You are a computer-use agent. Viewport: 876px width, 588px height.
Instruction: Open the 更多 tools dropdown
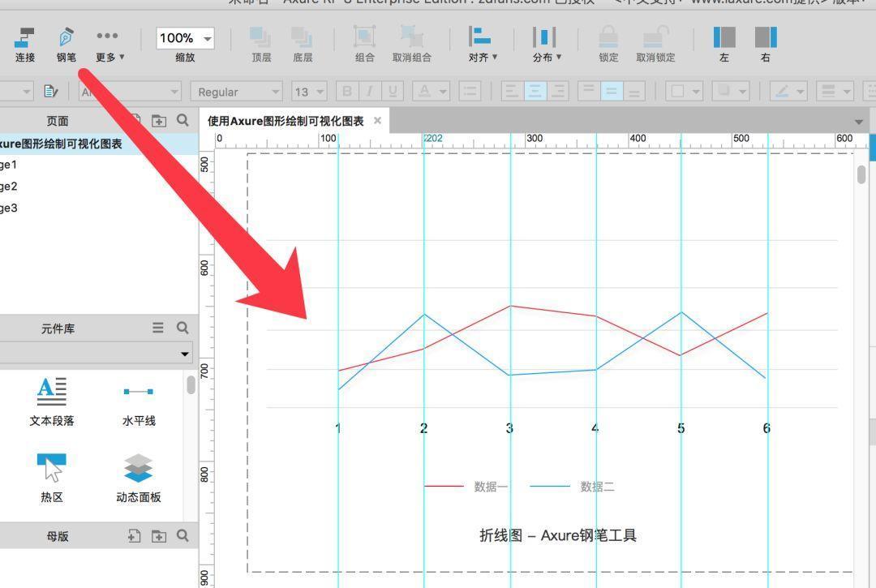pos(109,45)
